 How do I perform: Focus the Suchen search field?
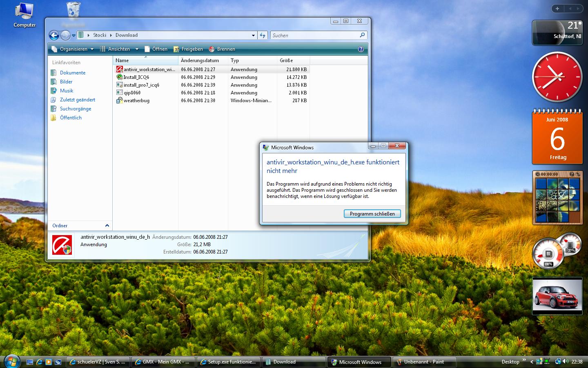pos(314,36)
